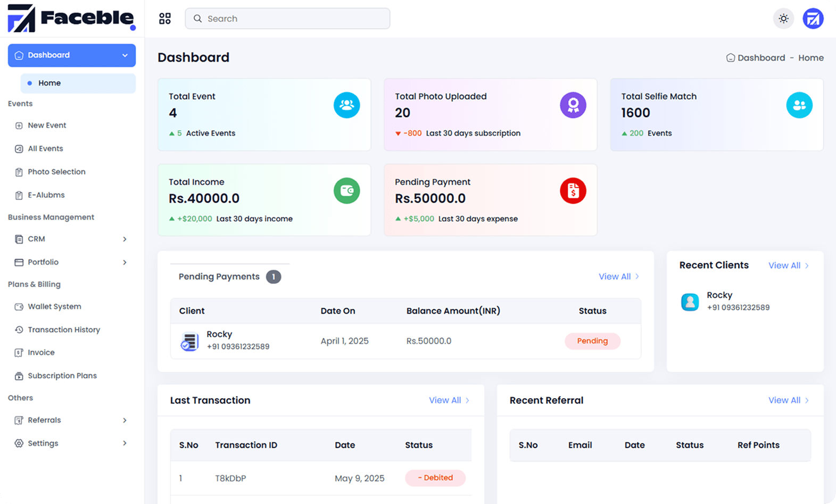View all Last Transaction entries
836x504 pixels.
tap(449, 400)
